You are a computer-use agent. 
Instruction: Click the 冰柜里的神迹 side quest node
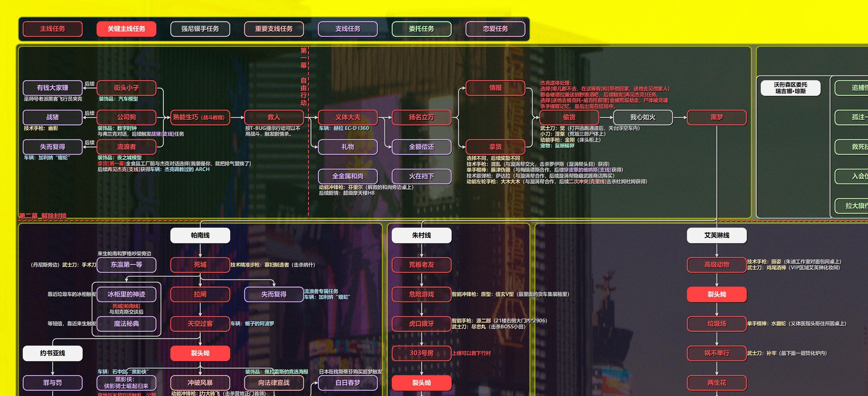point(126,294)
